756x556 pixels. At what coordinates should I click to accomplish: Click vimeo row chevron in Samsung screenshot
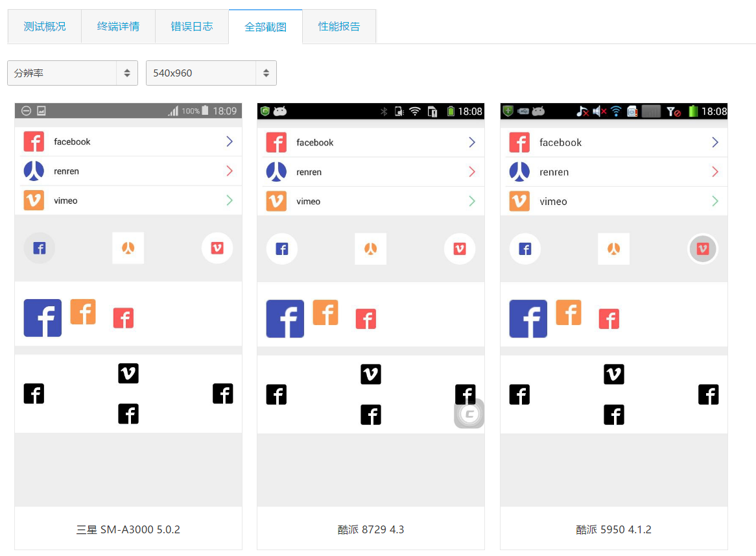230,200
